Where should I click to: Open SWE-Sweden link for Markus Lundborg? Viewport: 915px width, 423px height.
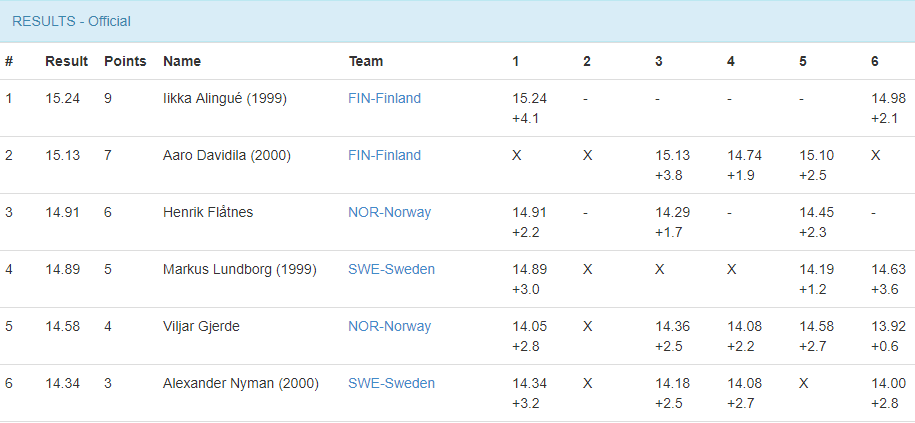coord(392,270)
